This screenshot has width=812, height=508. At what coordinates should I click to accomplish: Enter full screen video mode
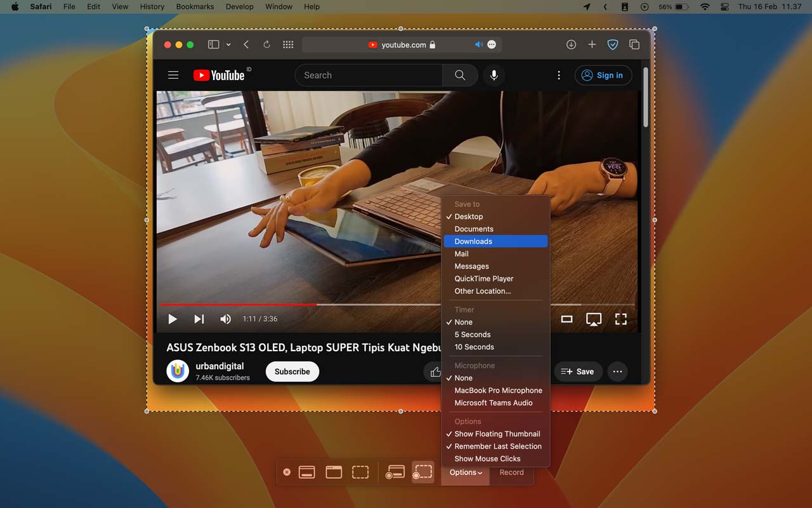tap(621, 319)
